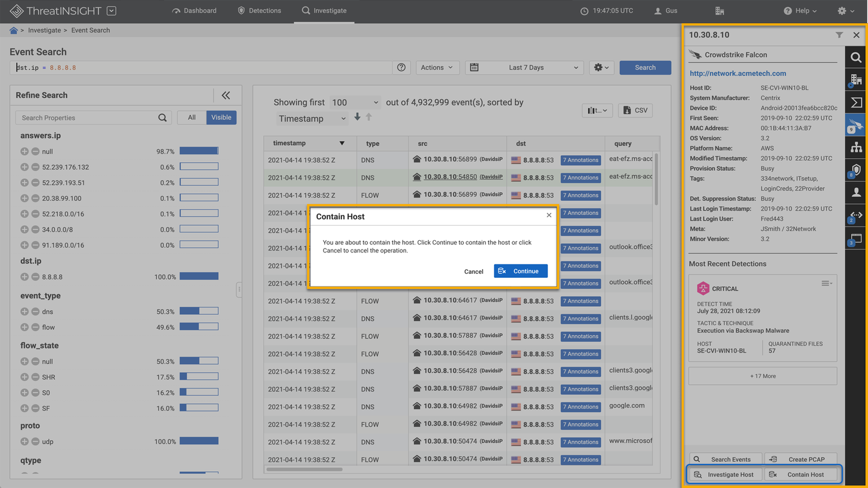
Task: Open the http://network.acmetech.com link
Action: [738, 74]
